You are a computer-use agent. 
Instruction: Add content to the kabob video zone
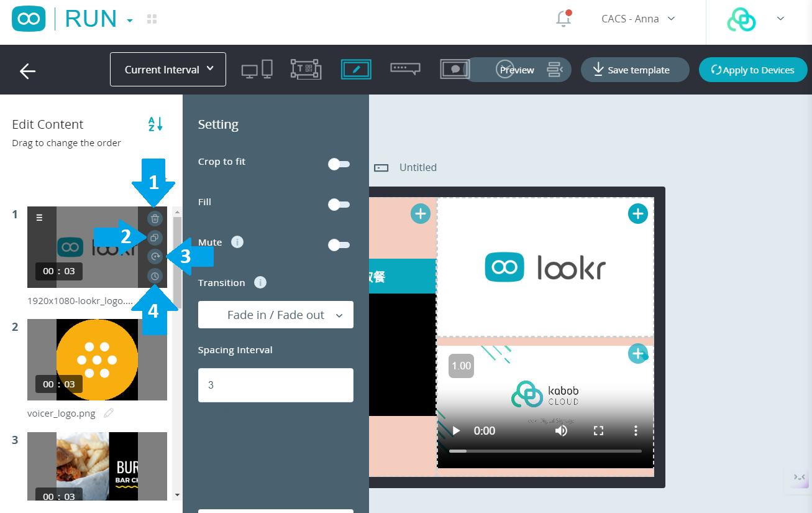click(638, 354)
